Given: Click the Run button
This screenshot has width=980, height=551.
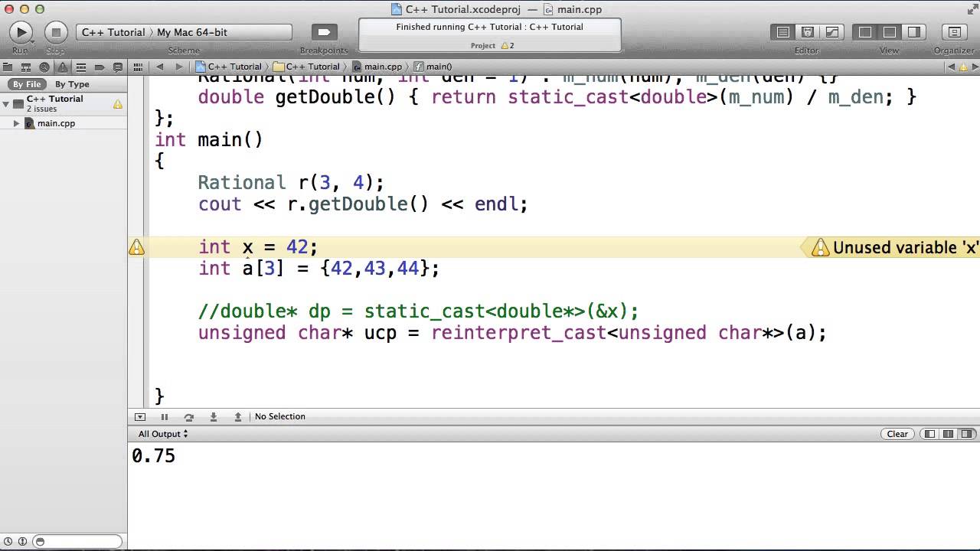Looking at the screenshot, I should point(20,32).
